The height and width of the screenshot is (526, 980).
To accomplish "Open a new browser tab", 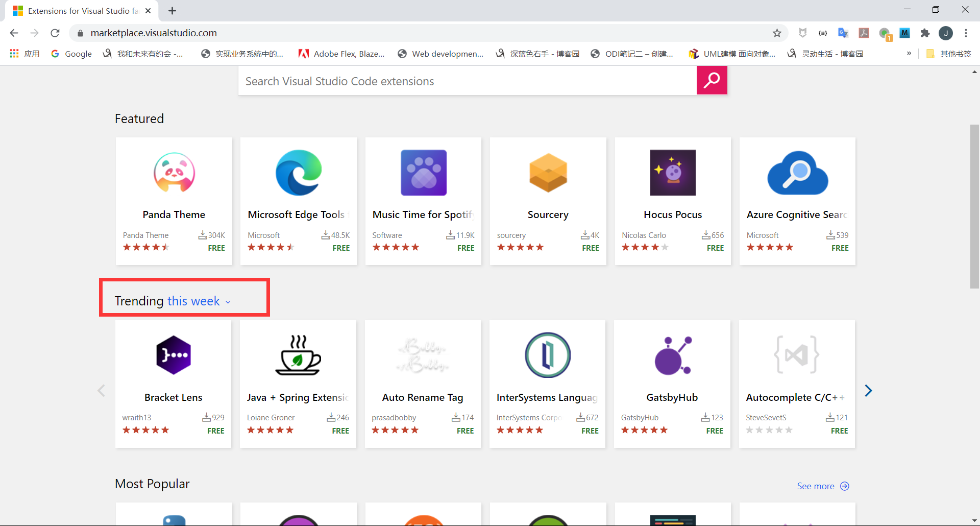I will (173, 11).
